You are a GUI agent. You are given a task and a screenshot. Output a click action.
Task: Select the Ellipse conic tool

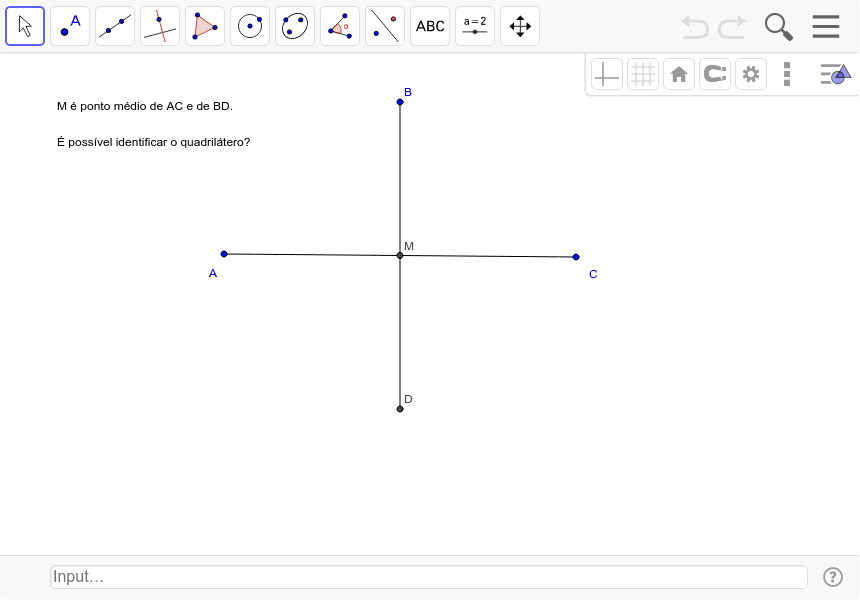tap(295, 26)
